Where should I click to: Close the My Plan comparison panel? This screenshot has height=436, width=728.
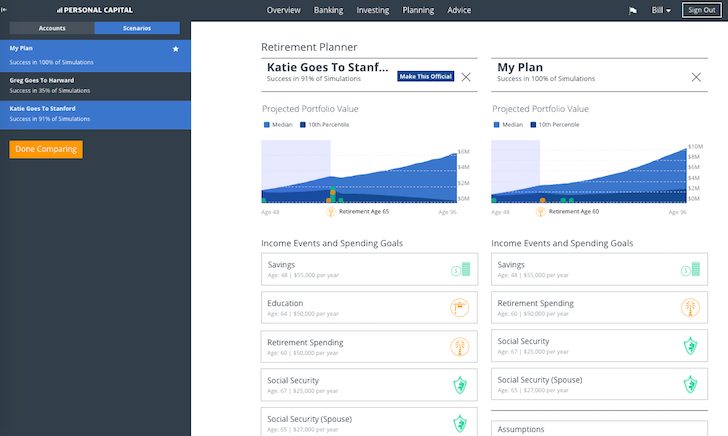(696, 77)
